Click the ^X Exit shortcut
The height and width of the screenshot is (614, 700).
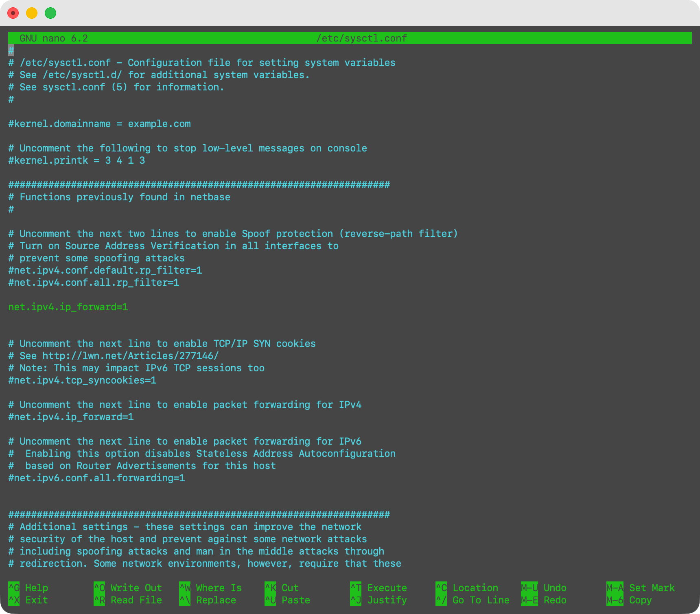pos(28,600)
